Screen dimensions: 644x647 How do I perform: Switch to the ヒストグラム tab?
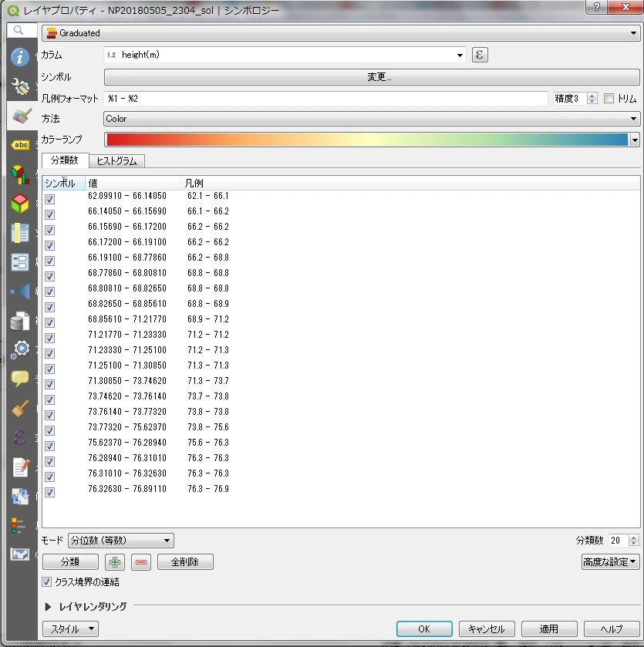pyautogui.click(x=116, y=161)
